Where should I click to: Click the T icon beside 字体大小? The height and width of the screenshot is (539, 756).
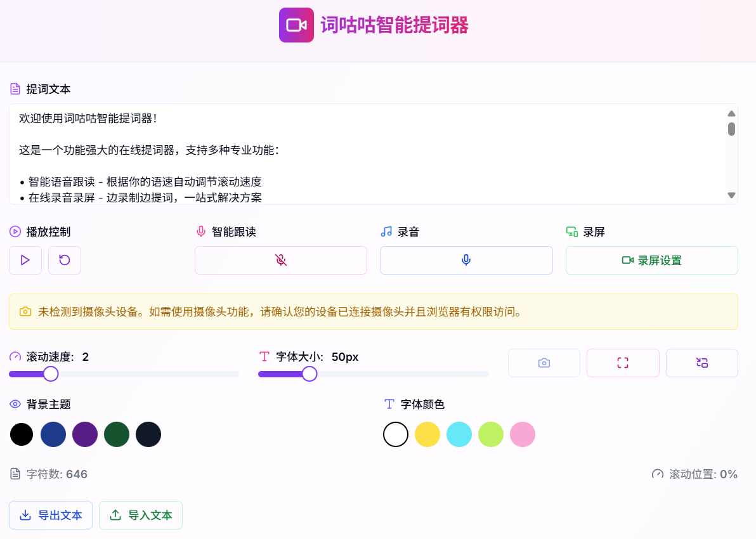[264, 357]
